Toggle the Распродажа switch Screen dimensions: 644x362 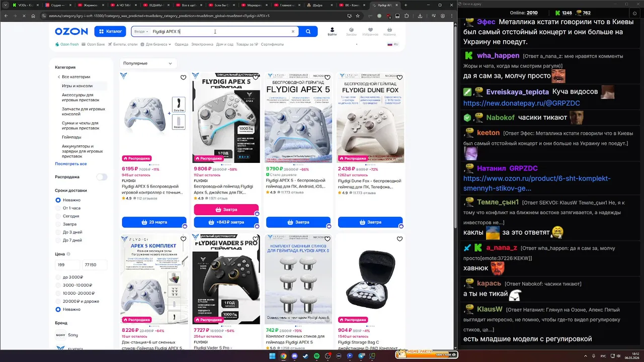pos(102,177)
